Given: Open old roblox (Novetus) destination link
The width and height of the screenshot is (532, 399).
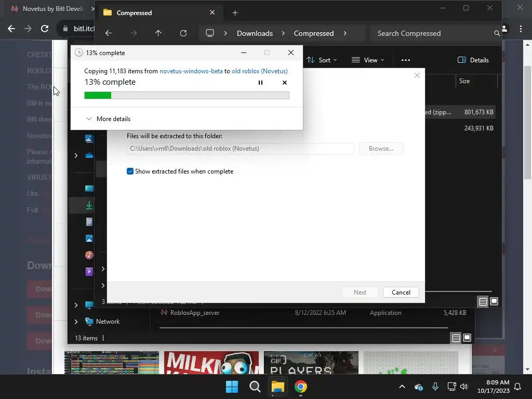Looking at the screenshot, I should pyautogui.click(x=260, y=71).
